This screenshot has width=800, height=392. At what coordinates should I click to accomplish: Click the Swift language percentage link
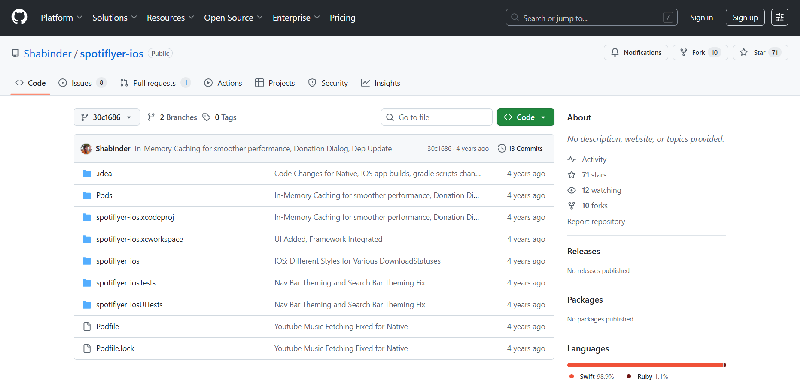592,377
